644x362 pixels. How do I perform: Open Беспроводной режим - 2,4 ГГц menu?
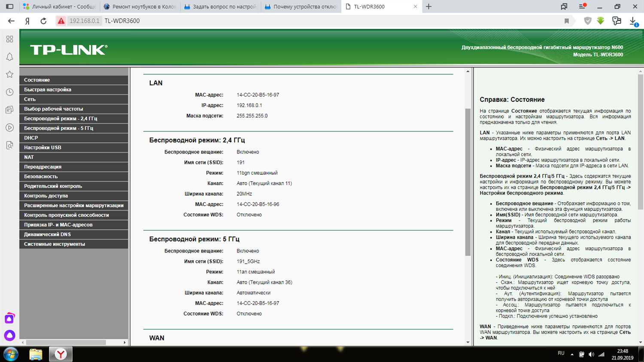coord(74,119)
